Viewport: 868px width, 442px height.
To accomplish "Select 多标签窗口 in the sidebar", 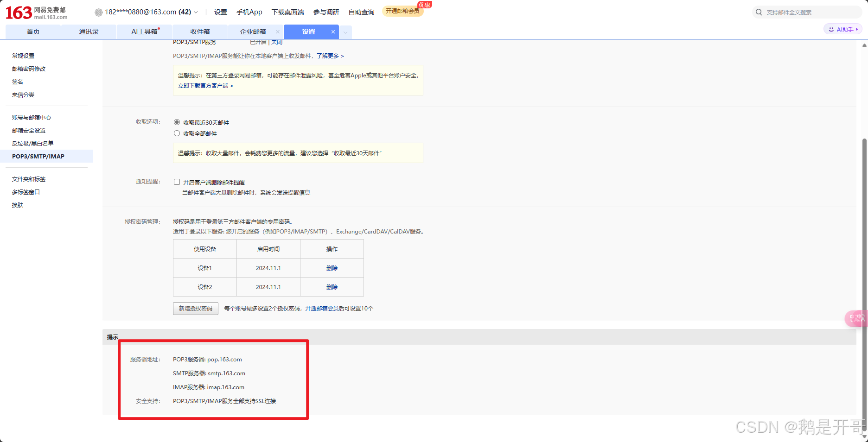I will pyautogui.click(x=26, y=192).
